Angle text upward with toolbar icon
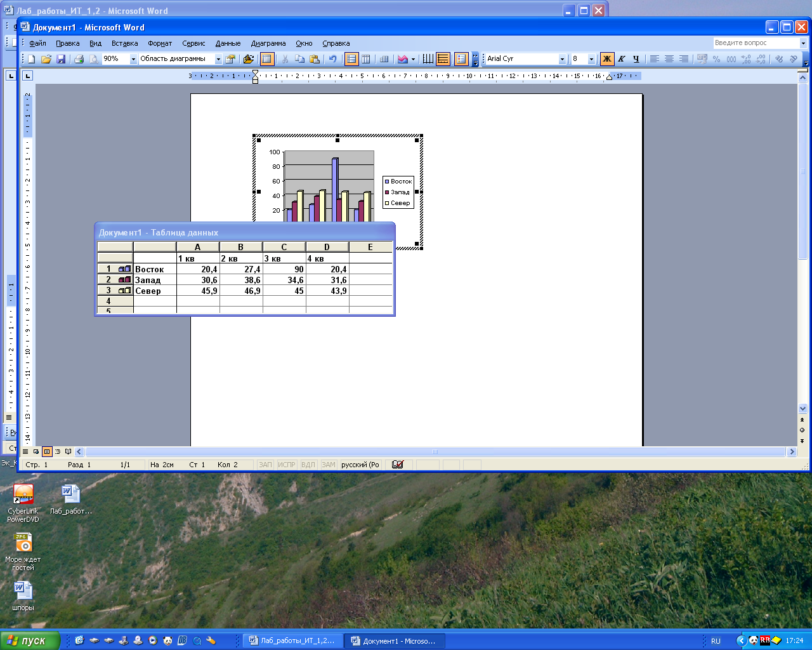 (794, 59)
